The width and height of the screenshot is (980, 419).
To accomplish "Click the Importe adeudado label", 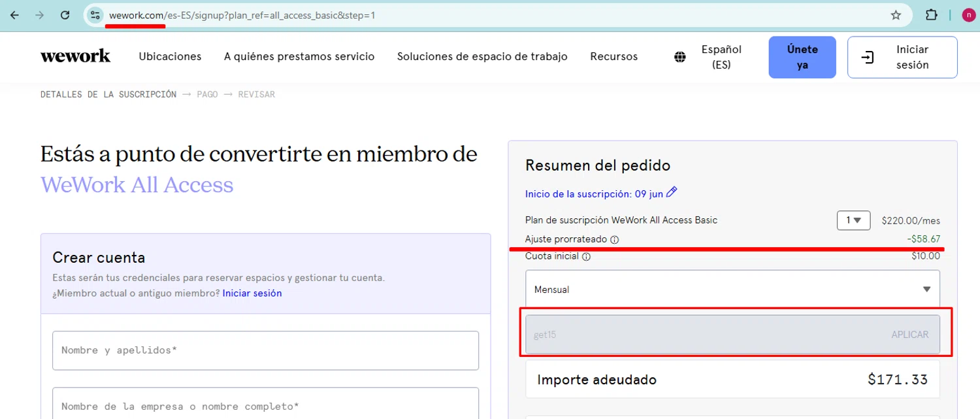I will (596, 380).
